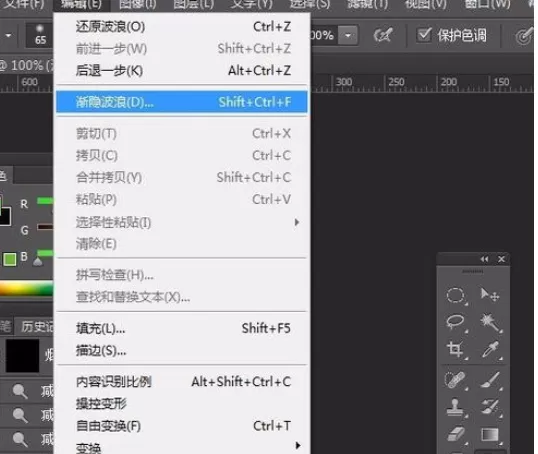The image size is (538, 454).
Task: Click the B channel color slider
Action: tap(45, 253)
